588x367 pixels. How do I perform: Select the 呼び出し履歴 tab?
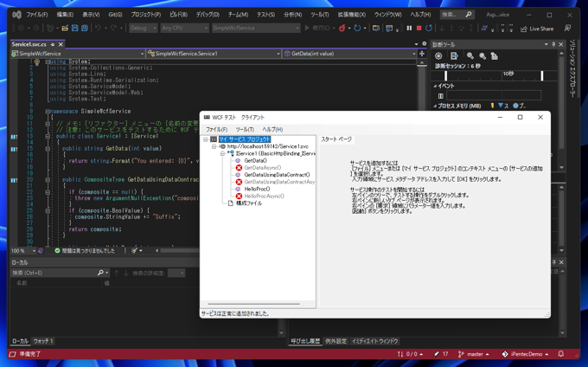(x=305, y=341)
